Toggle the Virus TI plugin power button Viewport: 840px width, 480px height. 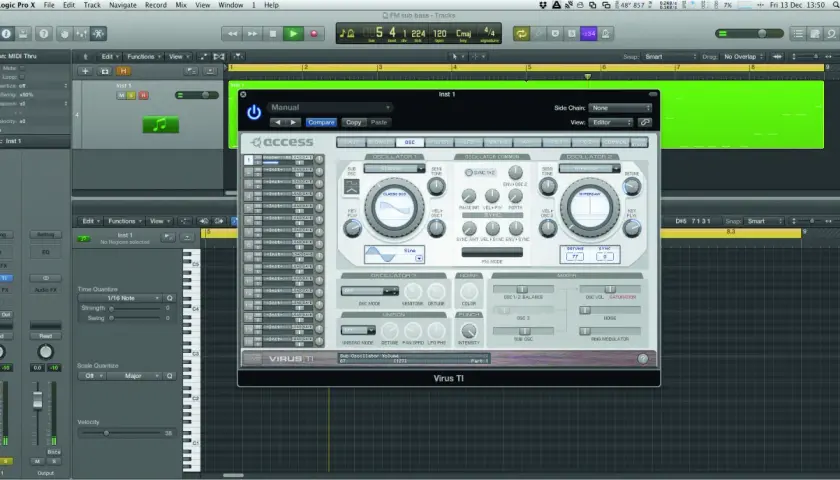coord(254,112)
